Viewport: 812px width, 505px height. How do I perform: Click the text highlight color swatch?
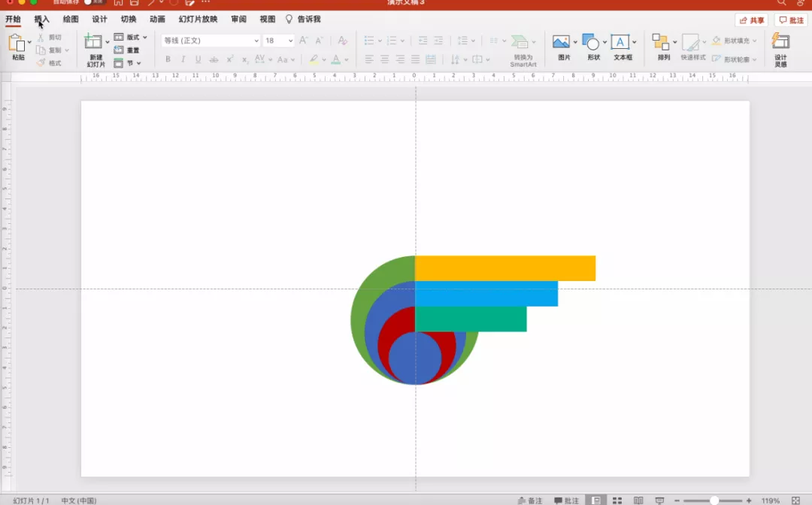[x=314, y=59]
